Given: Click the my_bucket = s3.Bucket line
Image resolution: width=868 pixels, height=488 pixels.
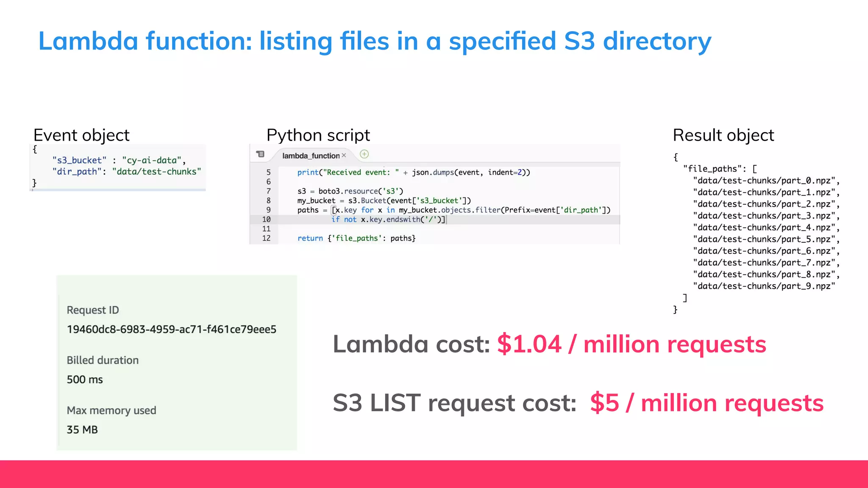Looking at the screenshot, I should [384, 200].
